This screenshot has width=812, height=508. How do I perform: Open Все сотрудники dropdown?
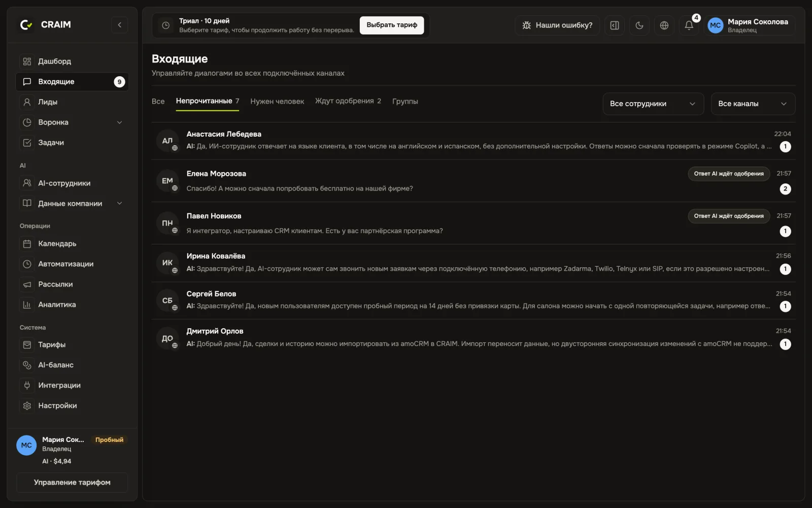[653, 104]
